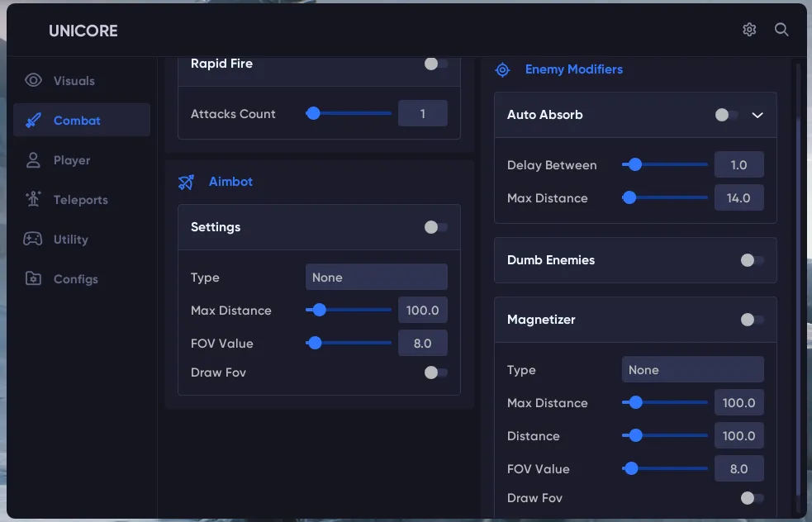Toggle the Dumb Enemies switch
Image resolution: width=812 pixels, height=522 pixels.
tap(752, 260)
